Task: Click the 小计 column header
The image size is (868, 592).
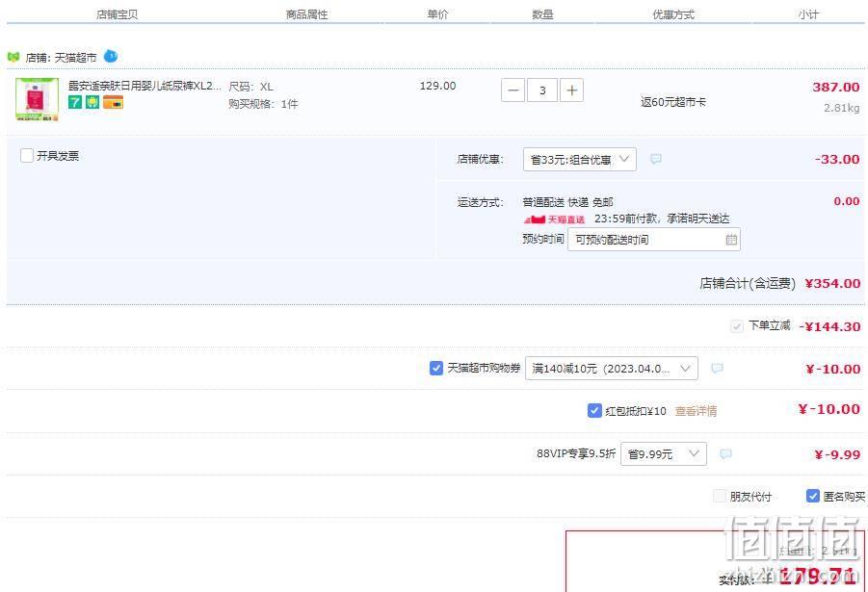Action: pos(808,14)
